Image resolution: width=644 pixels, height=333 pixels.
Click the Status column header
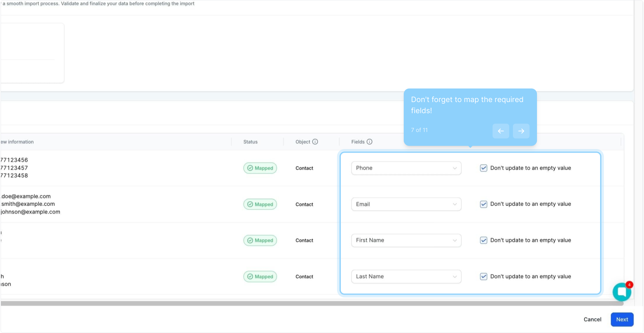click(250, 142)
